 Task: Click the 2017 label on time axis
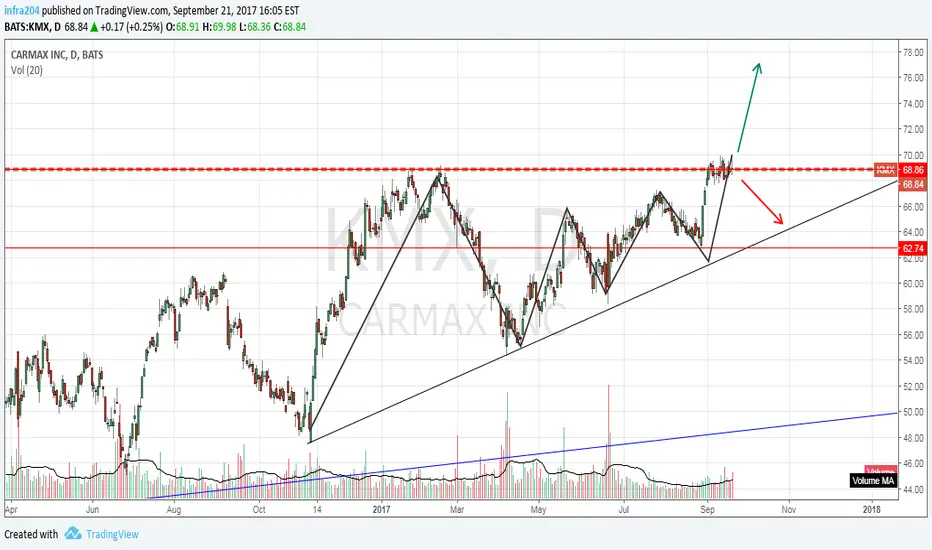click(x=381, y=510)
